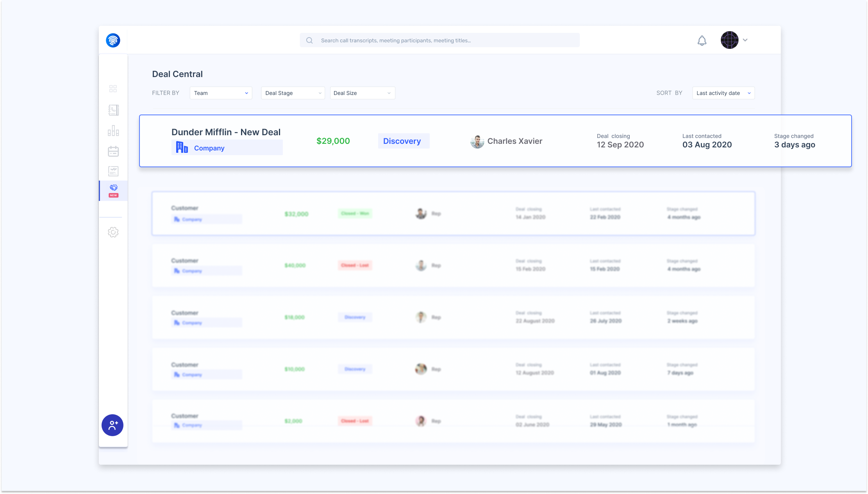868x494 pixels.
Task: Open the dashboard grid icon in sidebar
Action: tap(113, 89)
